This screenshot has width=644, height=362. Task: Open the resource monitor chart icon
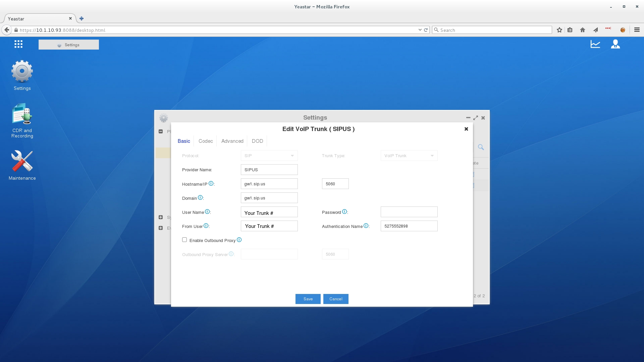pyautogui.click(x=595, y=44)
